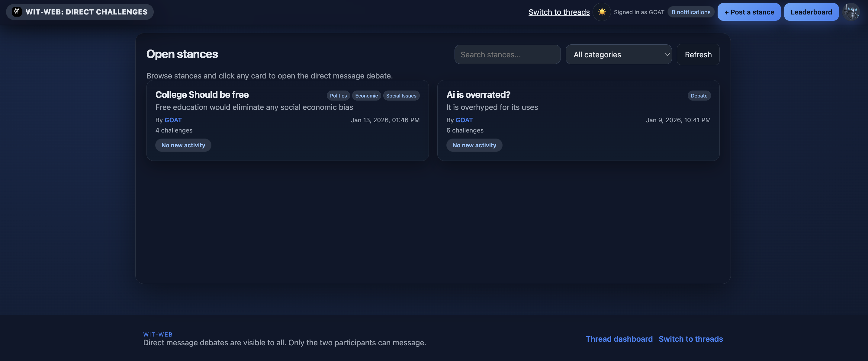Click the Debate tag badge
Viewport: 868px width, 361px height.
699,96
